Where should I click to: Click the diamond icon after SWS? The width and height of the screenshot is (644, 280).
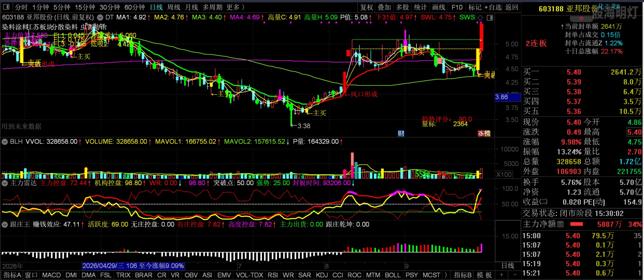(480, 17)
